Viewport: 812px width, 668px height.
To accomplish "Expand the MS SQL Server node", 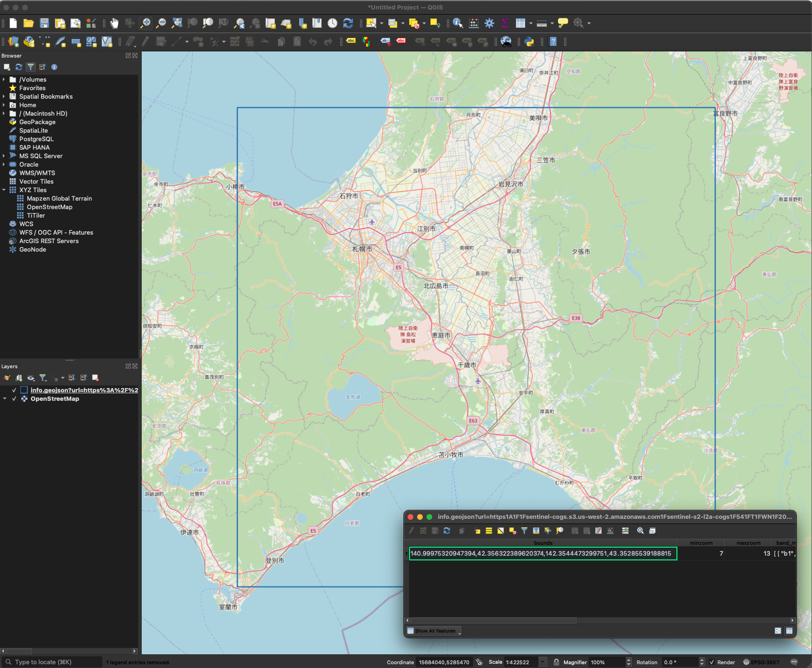I will pyautogui.click(x=4, y=156).
